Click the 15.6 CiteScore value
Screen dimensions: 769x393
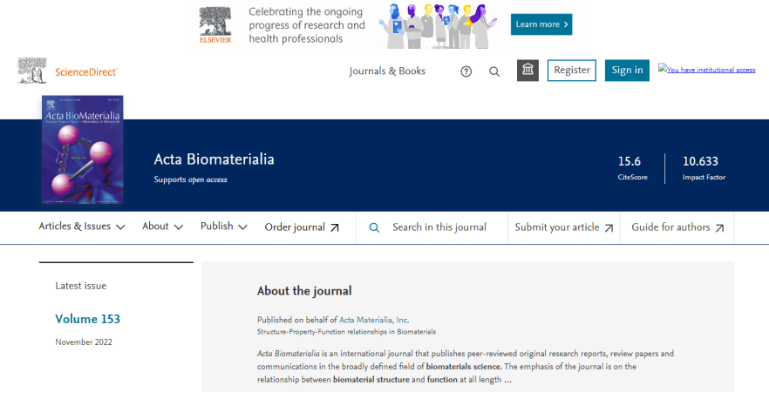pos(629,161)
